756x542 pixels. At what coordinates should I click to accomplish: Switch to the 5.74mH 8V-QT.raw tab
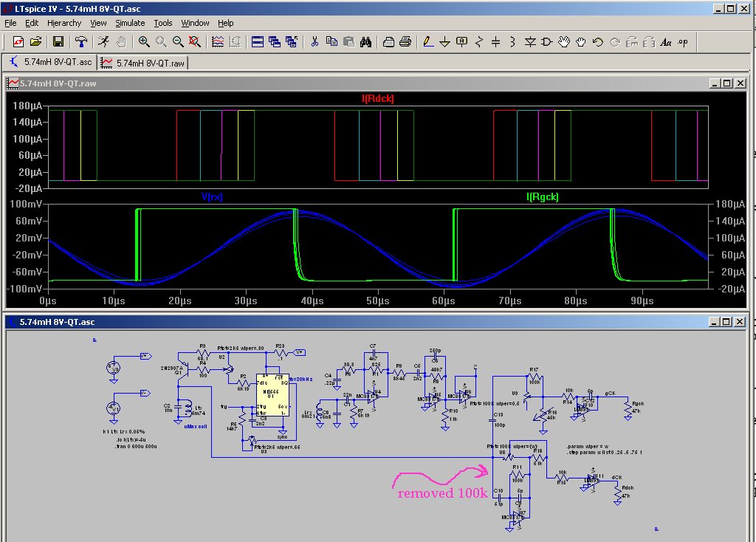[x=143, y=63]
